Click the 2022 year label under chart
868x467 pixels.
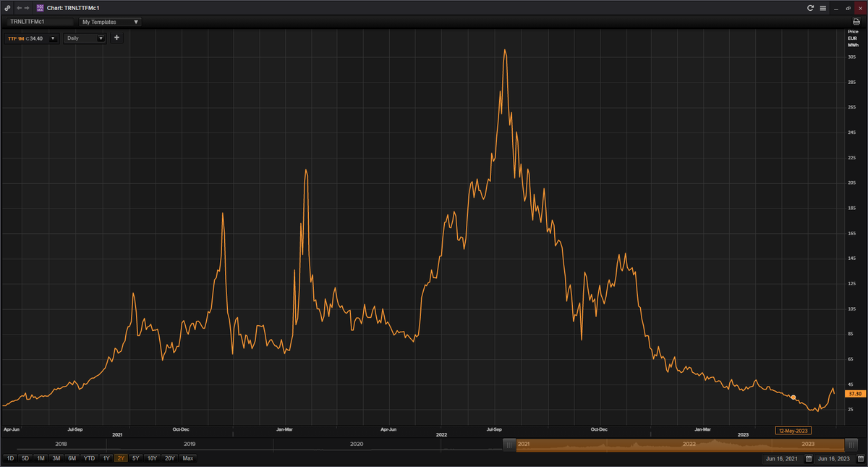pyautogui.click(x=441, y=434)
